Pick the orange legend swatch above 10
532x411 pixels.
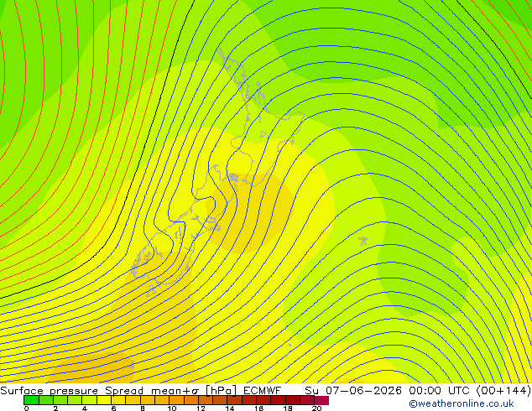tap(177, 400)
